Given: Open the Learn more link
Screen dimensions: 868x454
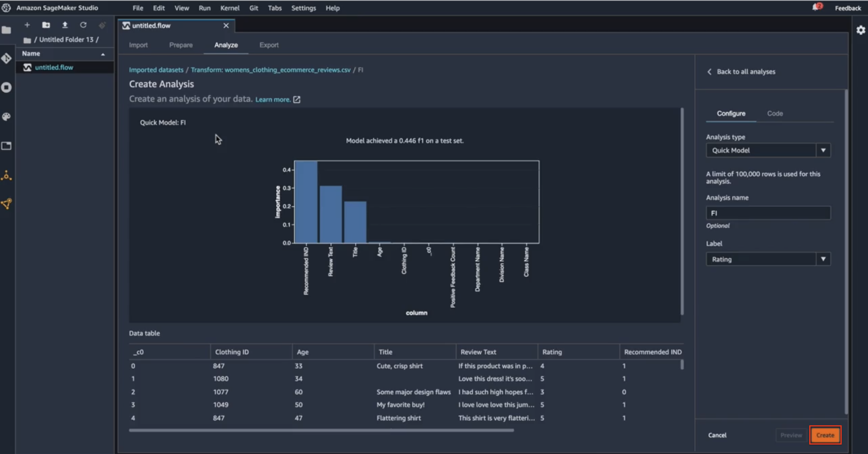Looking at the screenshot, I should point(272,100).
